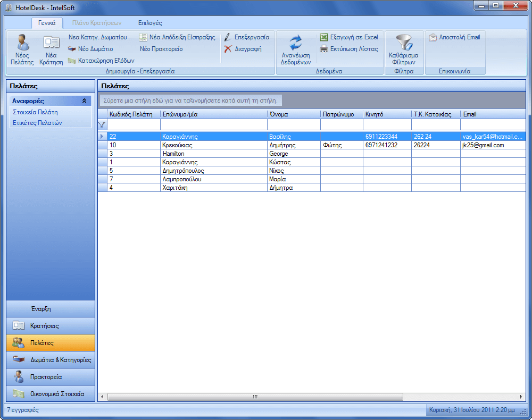Print the list using Εκτύπωση Λίστας

click(x=349, y=49)
